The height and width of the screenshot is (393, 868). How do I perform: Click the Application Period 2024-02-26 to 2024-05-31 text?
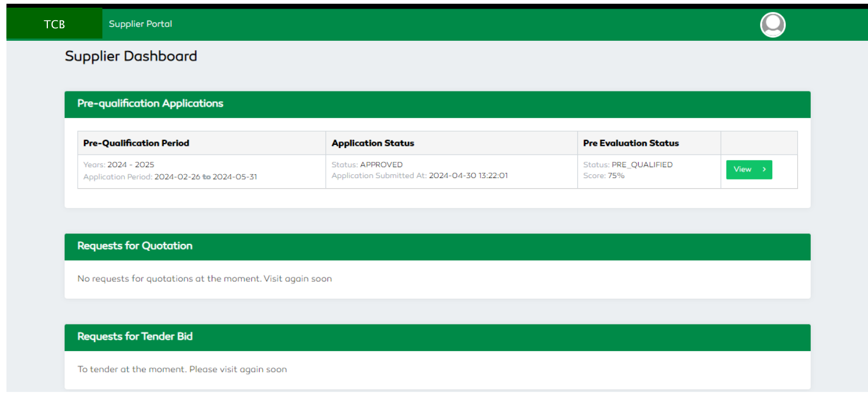(x=170, y=177)
